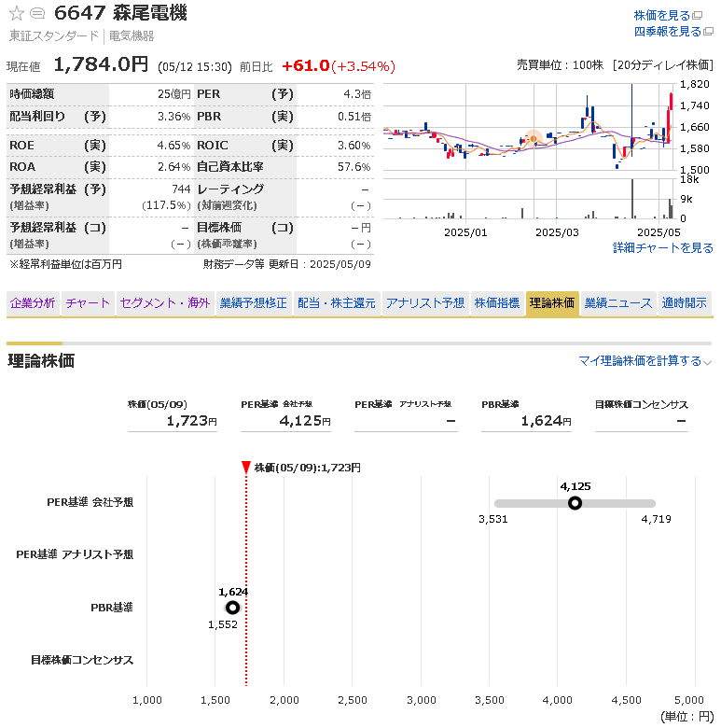The height and width of the screenshot is (728, 721).
Task: Click external link icon beside 株価を見る
Action: 709,16
